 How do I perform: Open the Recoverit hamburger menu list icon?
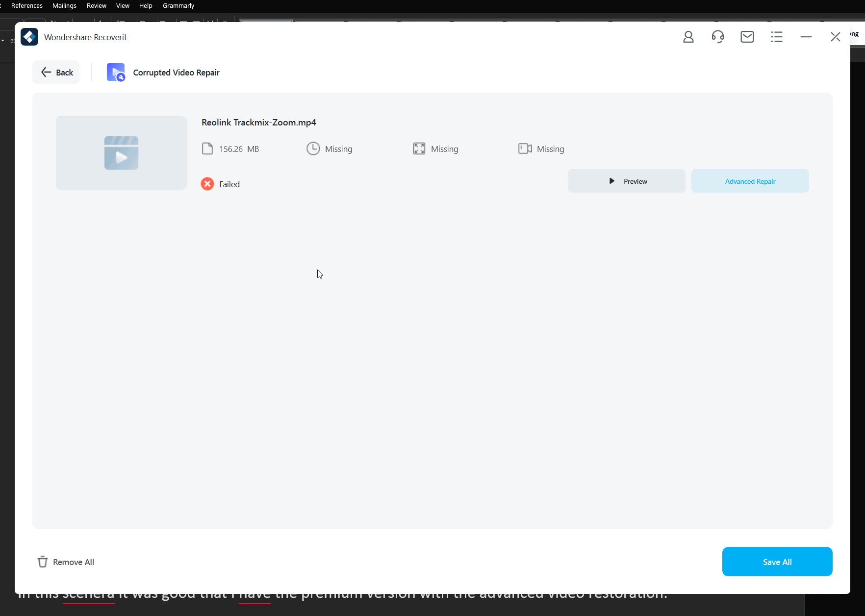(776, 37)
